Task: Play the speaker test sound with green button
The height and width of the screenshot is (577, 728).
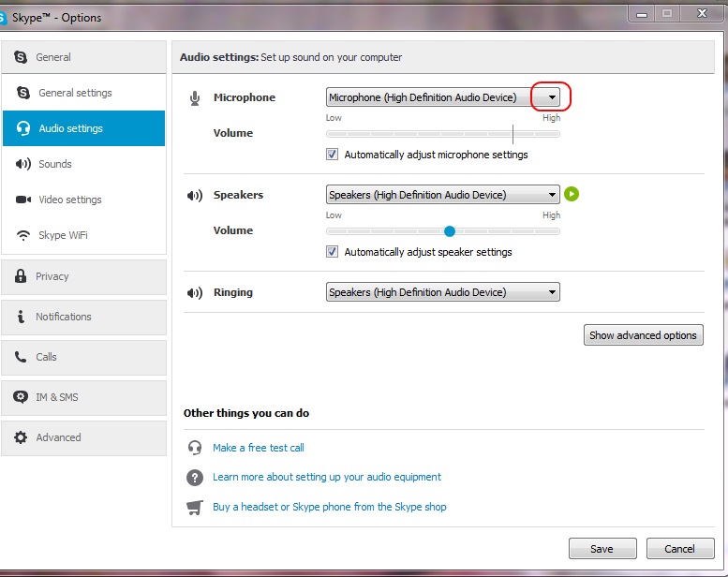Action: 572,194
